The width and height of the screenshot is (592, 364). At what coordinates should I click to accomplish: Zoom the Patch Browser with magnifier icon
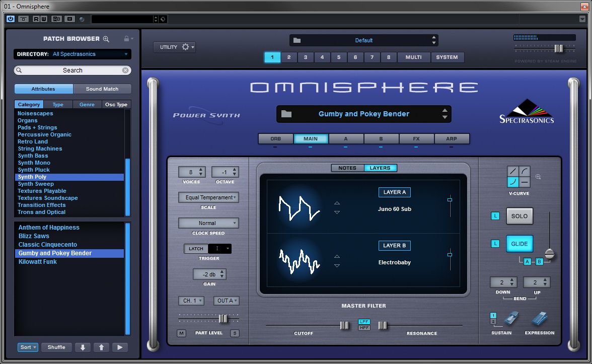106,39
